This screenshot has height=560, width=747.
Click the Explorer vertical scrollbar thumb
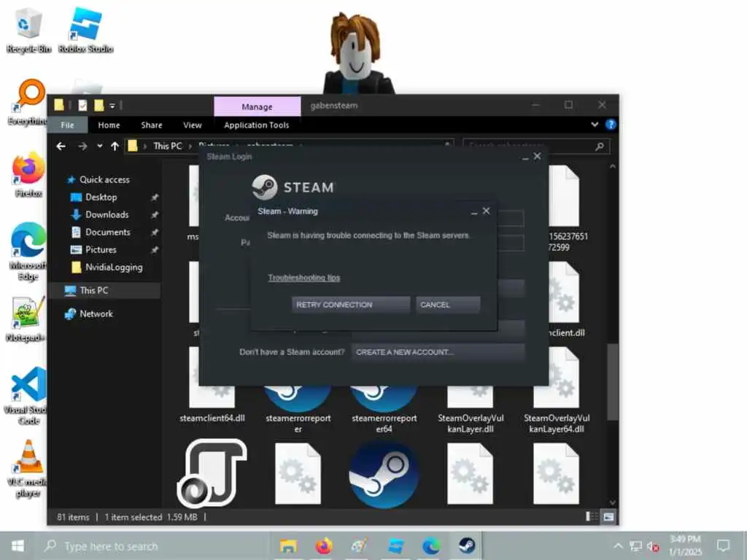pyautogui.click(x=613, y=382)
